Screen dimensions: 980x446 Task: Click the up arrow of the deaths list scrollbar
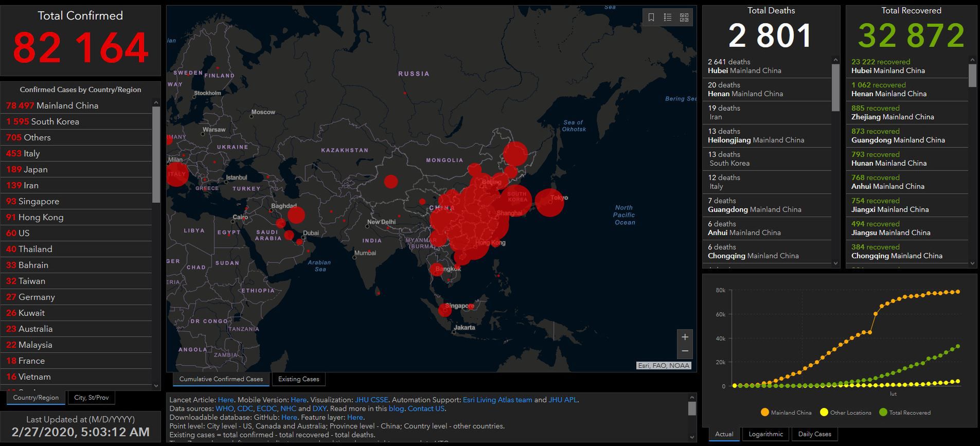[835, 60]
